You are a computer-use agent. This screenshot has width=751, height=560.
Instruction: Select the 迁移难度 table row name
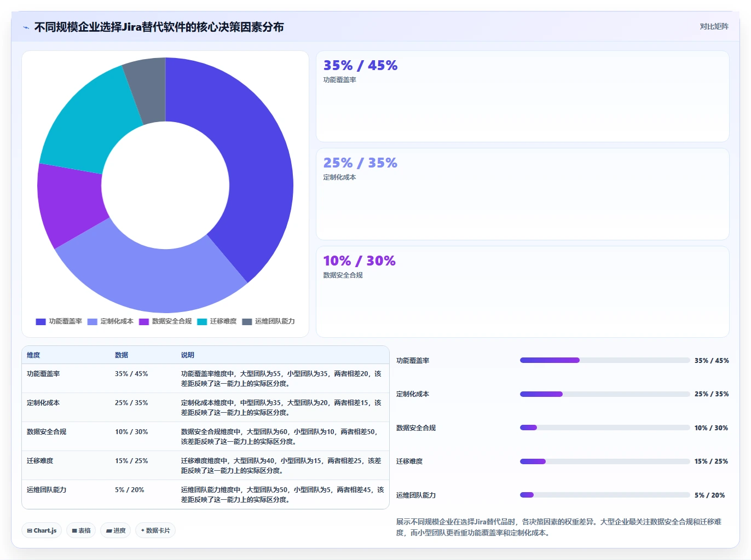point(40,461)
